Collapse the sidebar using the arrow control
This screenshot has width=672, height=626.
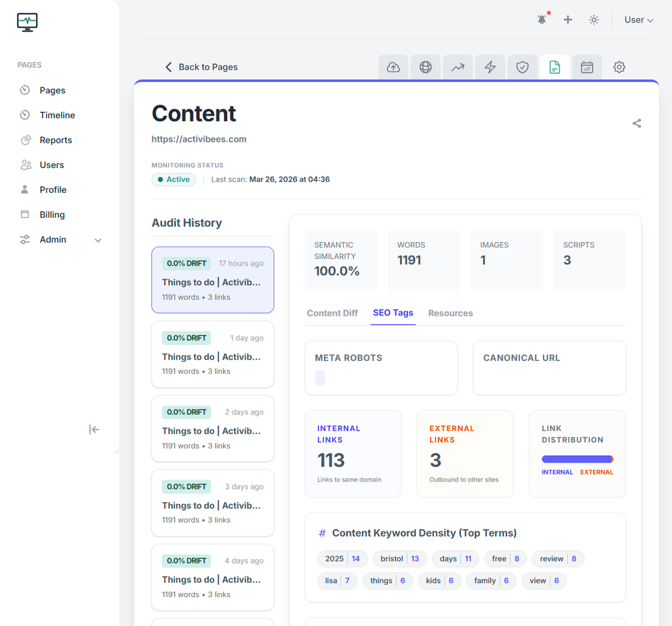tap(94, 429)
